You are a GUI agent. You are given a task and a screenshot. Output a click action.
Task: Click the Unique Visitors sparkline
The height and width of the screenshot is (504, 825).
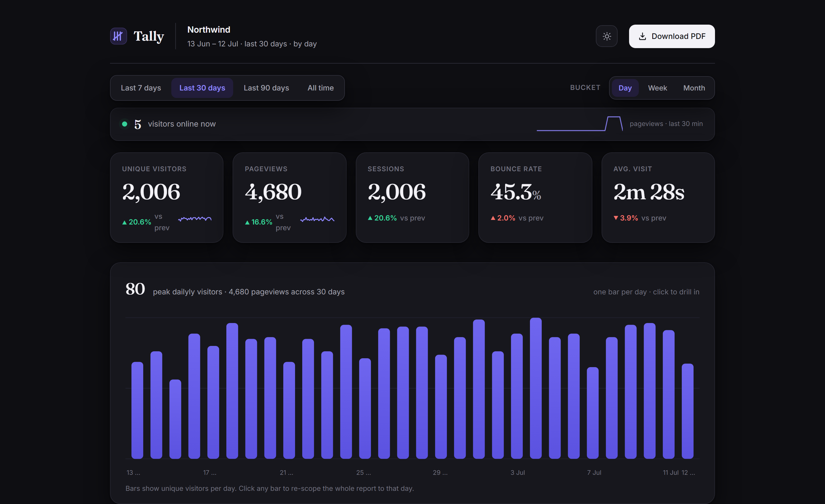click(x=195, y=219)
